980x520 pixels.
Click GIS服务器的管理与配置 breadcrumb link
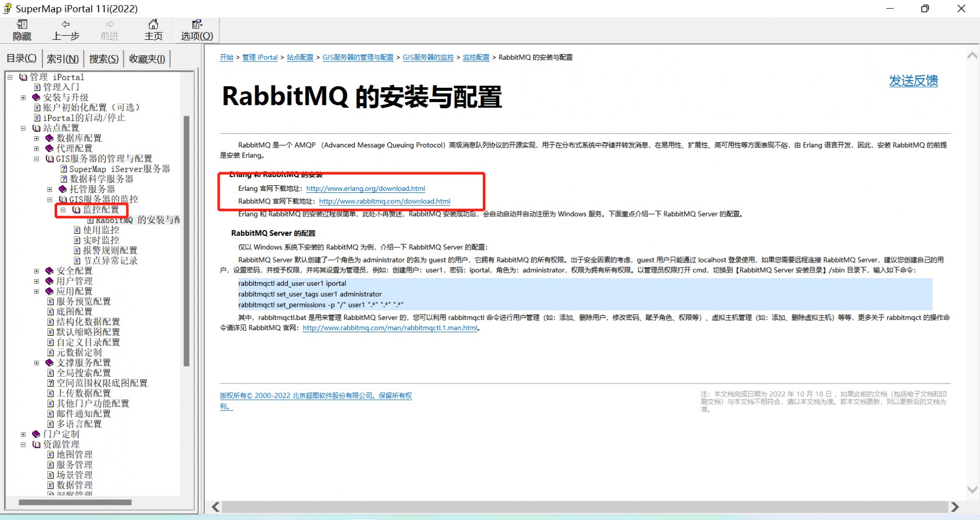[358, 57]
